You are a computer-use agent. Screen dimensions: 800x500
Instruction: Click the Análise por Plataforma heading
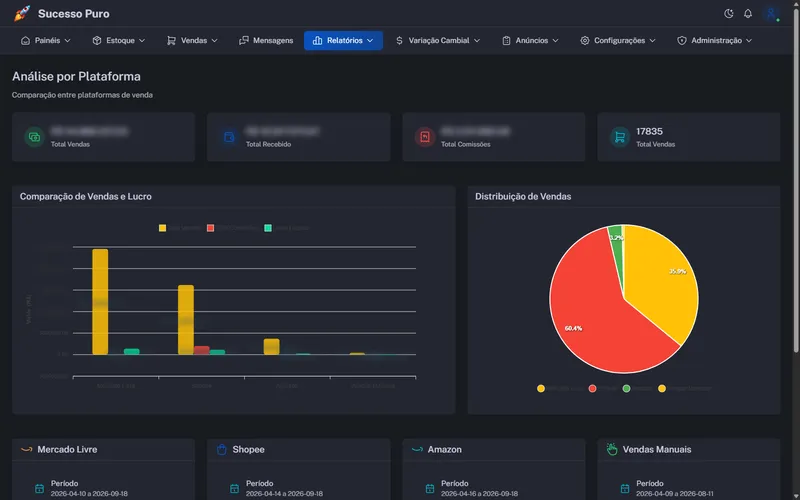77,77
